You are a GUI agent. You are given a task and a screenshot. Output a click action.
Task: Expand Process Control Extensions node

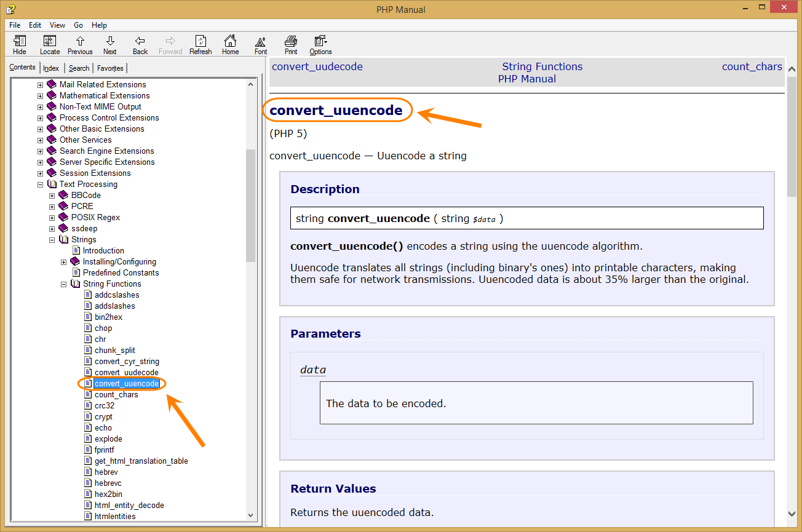pos(41,118)
